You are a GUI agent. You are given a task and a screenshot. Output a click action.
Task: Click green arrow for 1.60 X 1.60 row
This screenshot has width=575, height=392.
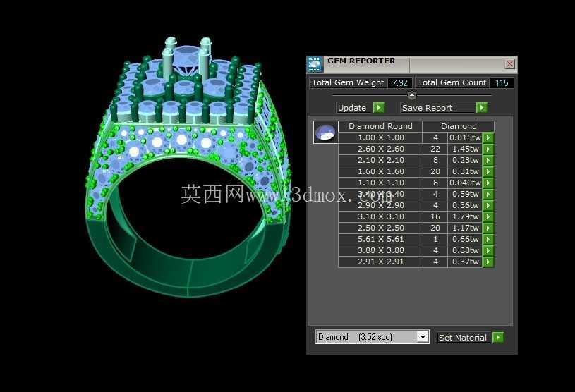pyautogui.click(x=488, y=171)
